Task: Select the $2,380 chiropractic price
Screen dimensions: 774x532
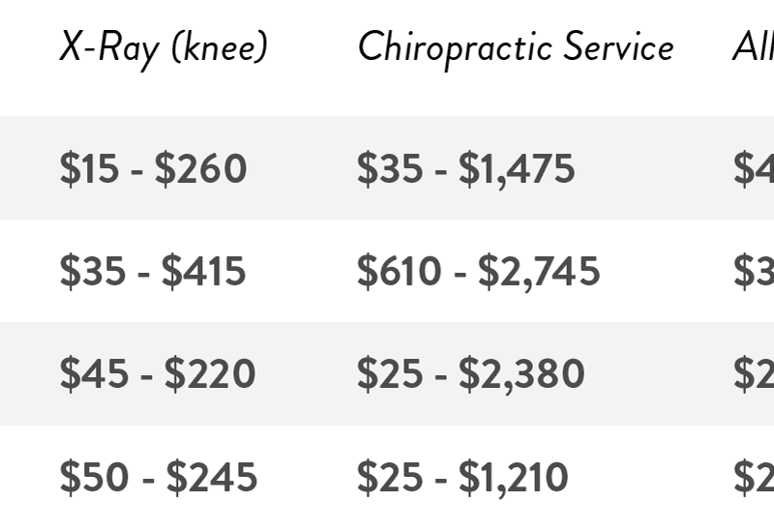Action: pyautogui.click(x=521, y=374)
